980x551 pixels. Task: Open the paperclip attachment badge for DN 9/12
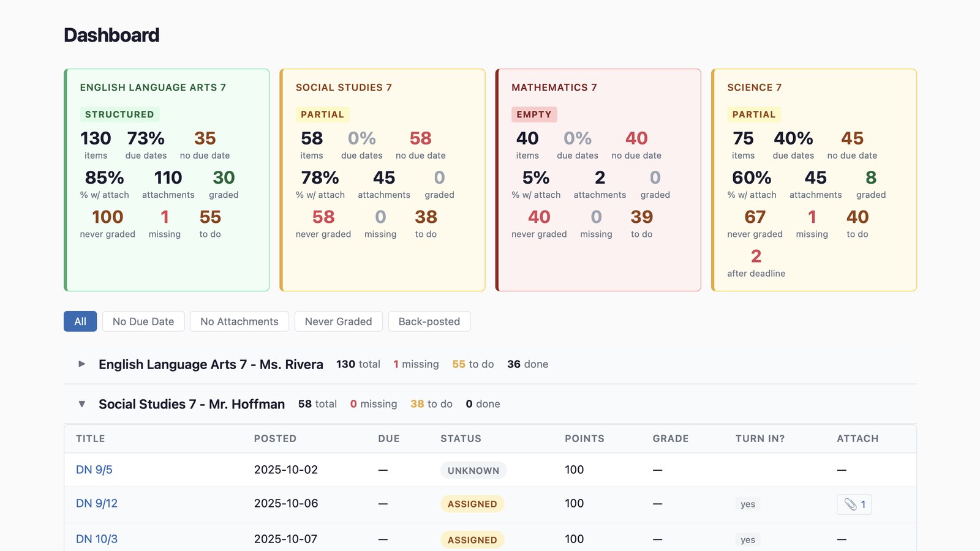pyautogui.click(x=854, y=504)
